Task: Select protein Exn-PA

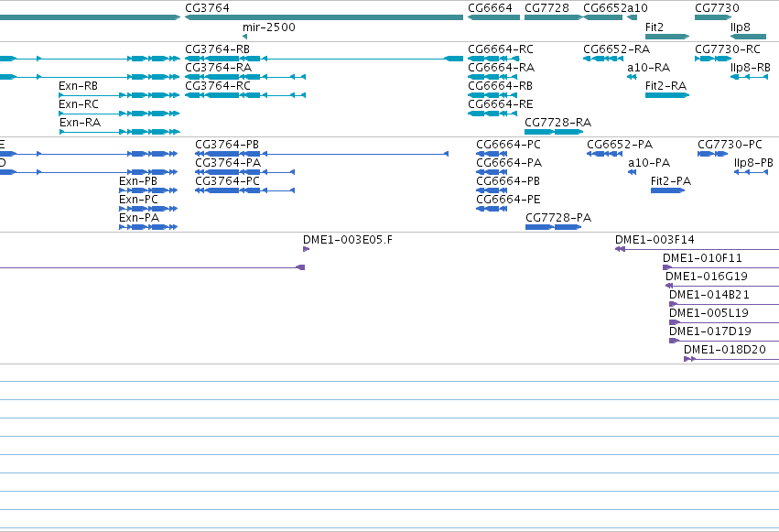Action: click(x=148, y=227)
